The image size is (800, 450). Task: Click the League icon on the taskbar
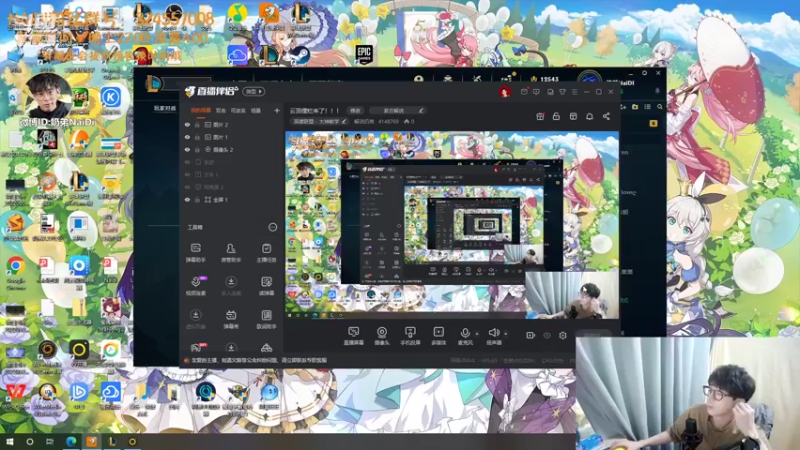[x=112, y=441]
